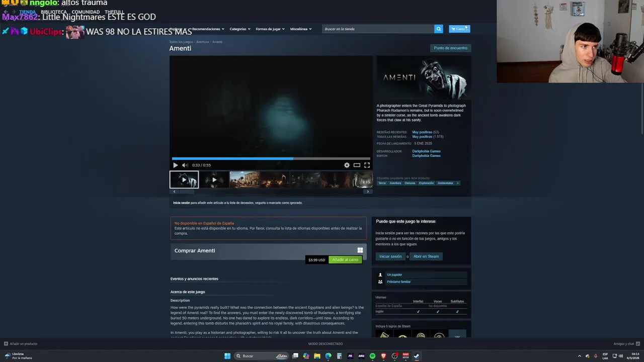Open the cart (Carro) button
644x362 pixels.
click(x=459, y=29)
